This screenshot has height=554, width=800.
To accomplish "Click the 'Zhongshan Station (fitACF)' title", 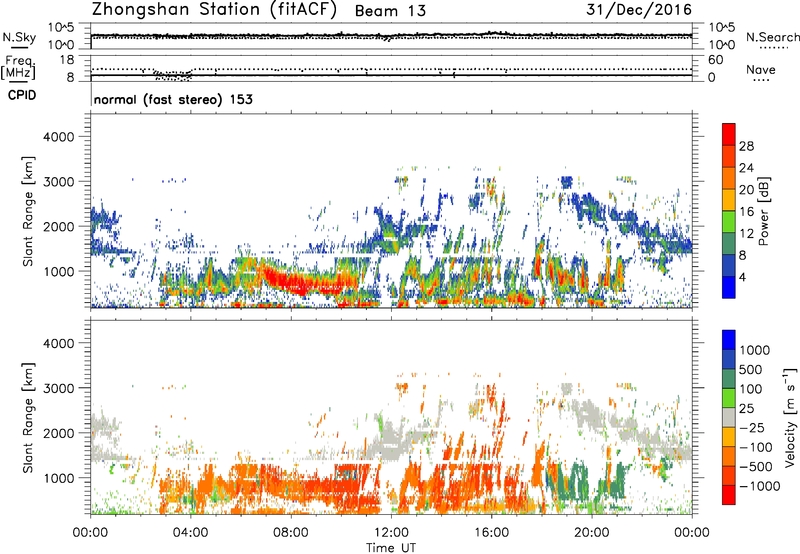I will pos(214,10).
